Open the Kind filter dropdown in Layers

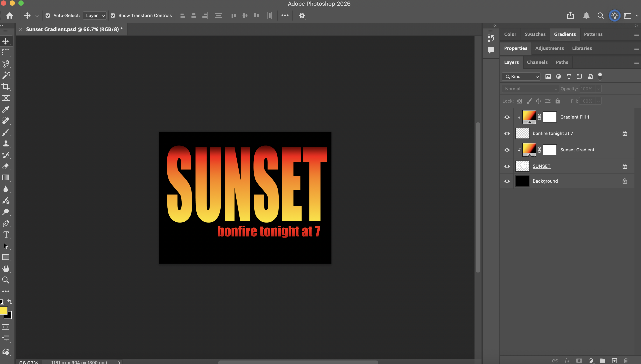521,77
